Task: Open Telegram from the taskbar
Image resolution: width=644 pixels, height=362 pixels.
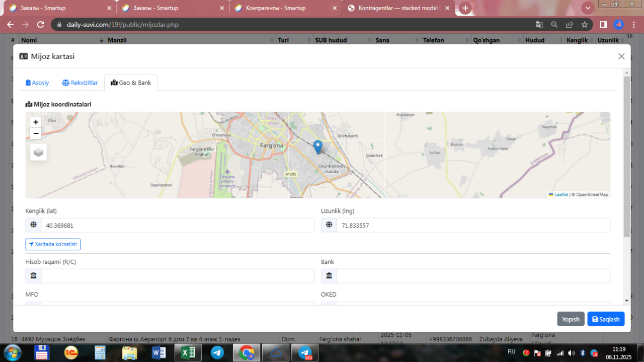Action: tap(217, 352)
